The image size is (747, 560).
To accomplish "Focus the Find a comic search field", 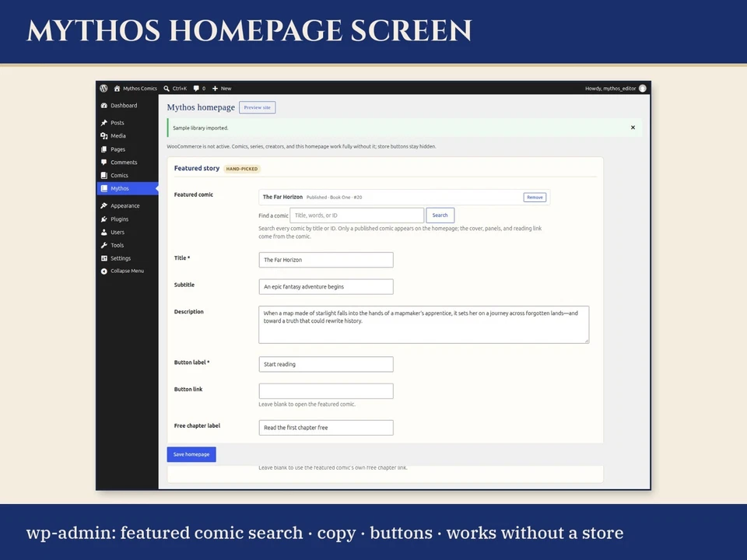I will click(x=357, y=215).
